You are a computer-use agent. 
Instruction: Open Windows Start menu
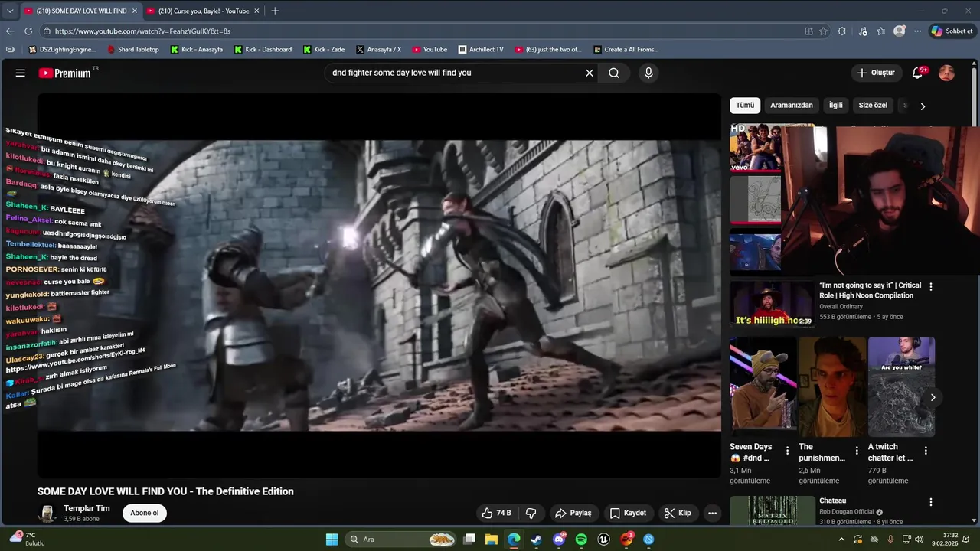point(332,540)
